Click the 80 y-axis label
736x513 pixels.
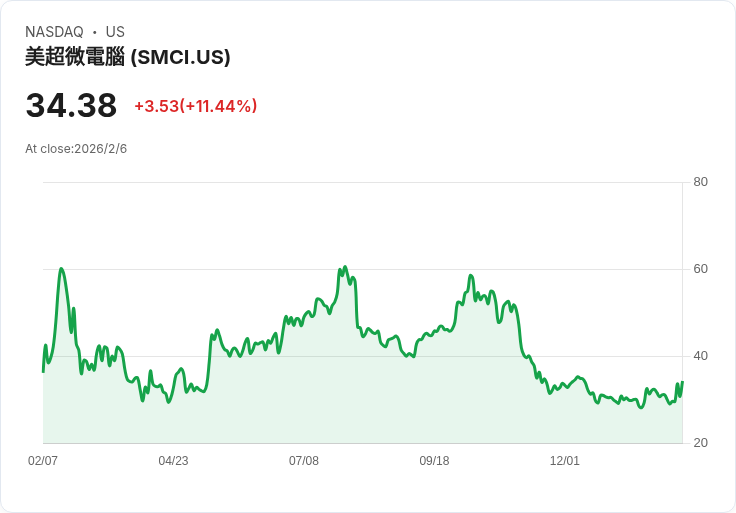(701, 182)
